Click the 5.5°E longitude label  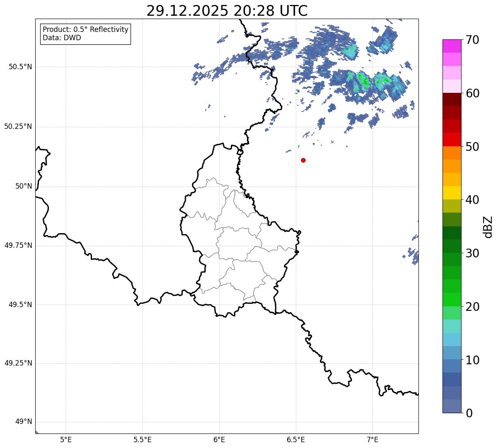click(x=143, y=439)
